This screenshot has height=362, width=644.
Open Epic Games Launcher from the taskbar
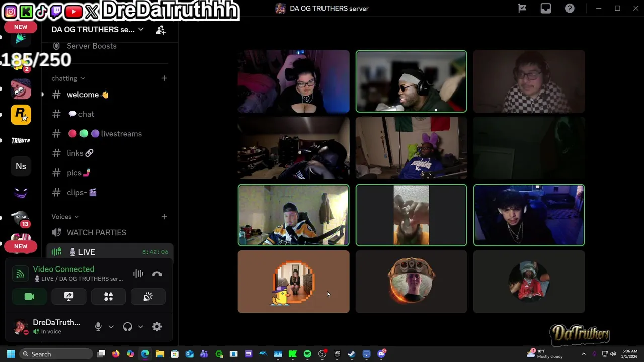point(337,354)
